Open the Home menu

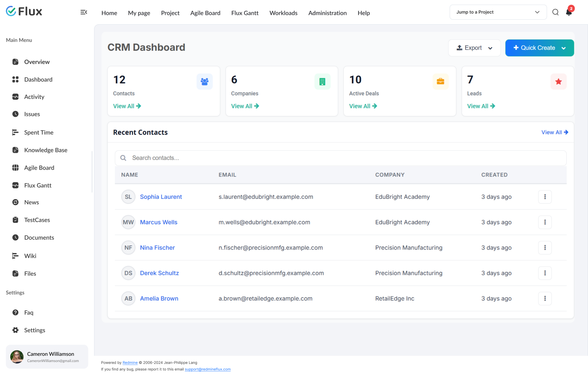coord(109,13)
